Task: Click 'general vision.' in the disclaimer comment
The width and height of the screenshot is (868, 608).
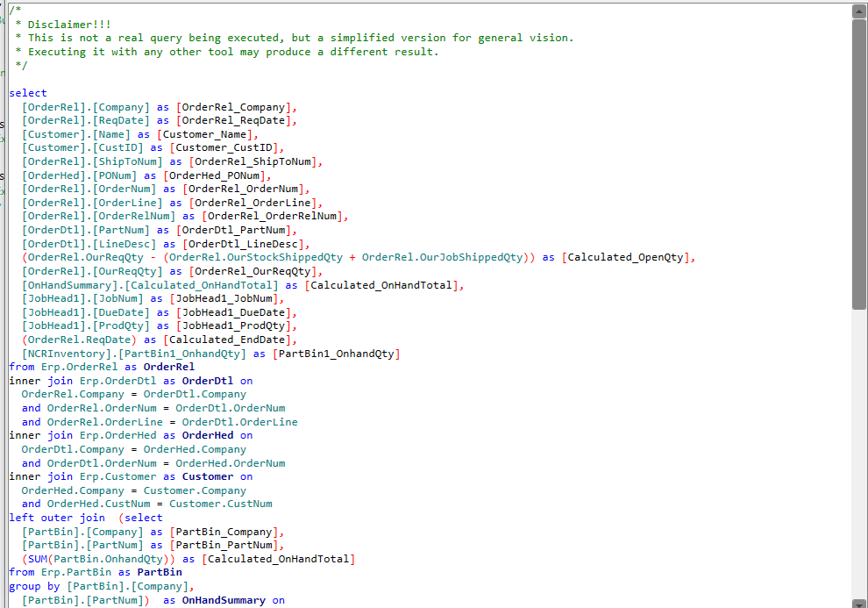Action: [526, 38]
